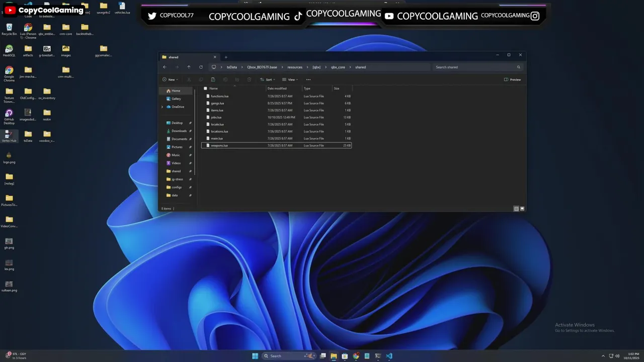Screen dimensions: 644x362
Task: Select the Vertex Hub desktop shortcut
Action: click(9, 136)
